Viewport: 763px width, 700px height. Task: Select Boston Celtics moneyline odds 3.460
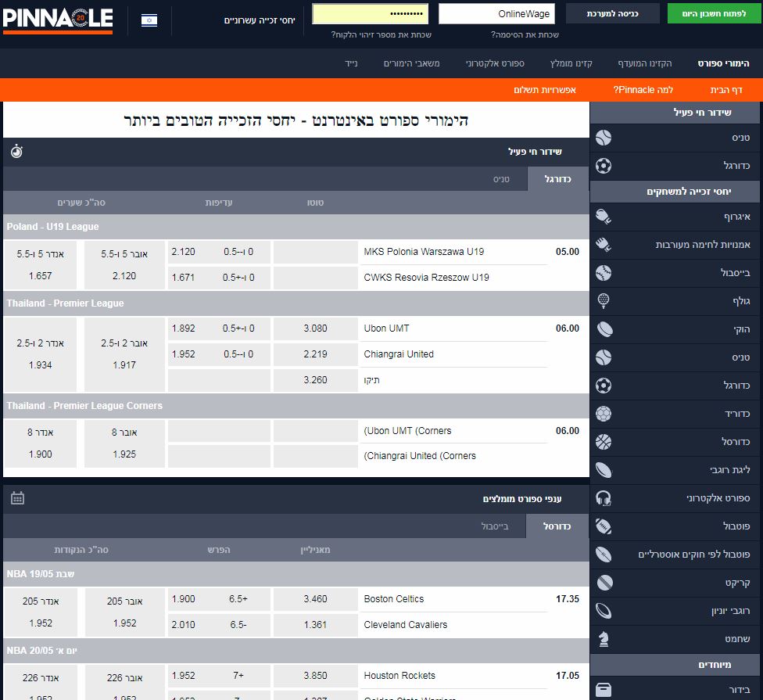coord(315,599)
